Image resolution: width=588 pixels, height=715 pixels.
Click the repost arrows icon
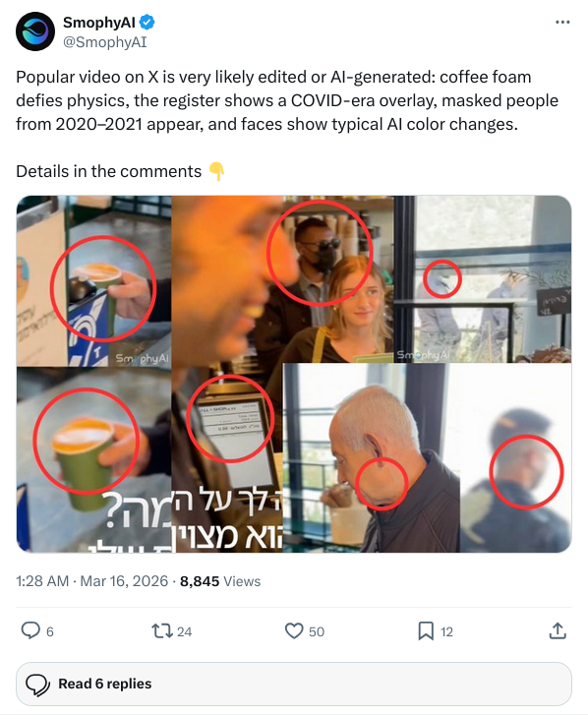click(162, 631)
